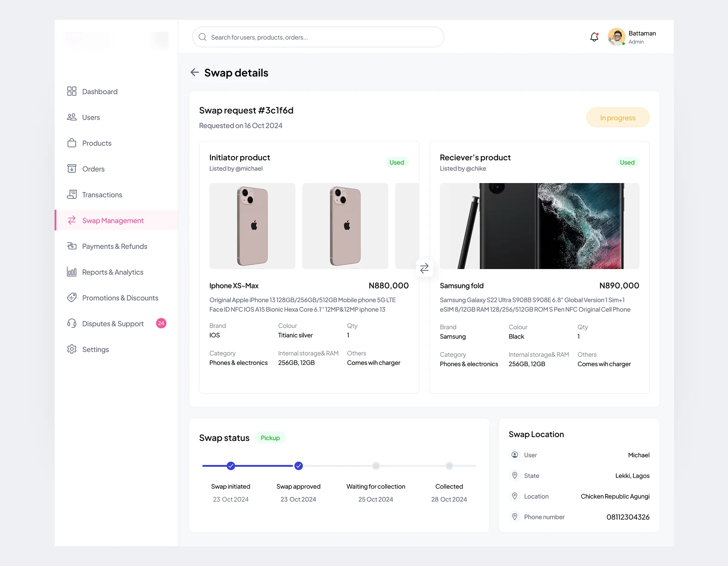Click the search magnifier icon

click(203, 37)
